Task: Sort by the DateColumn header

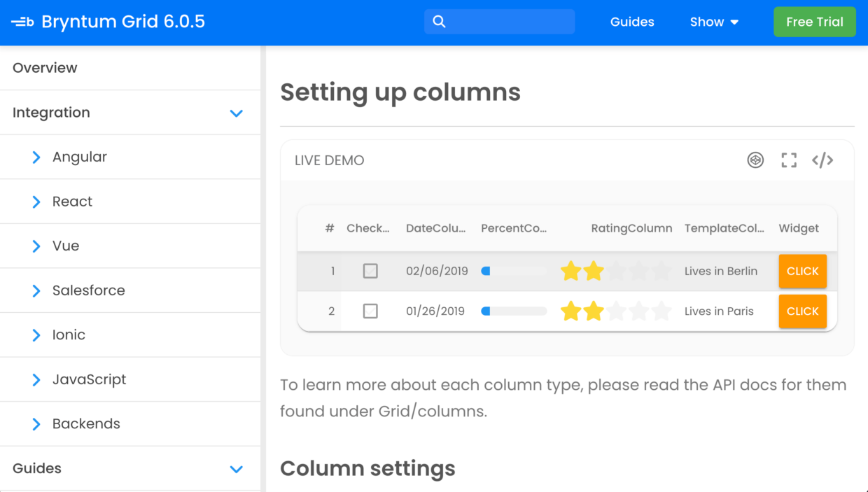Action: 436,228
